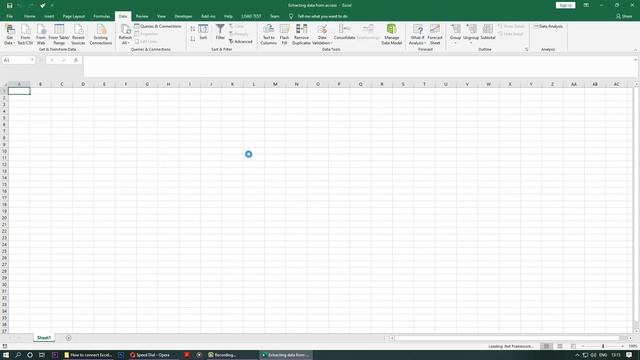Switch to the Insert tab
The image size is (640, 360).
[x=49, y=16]
